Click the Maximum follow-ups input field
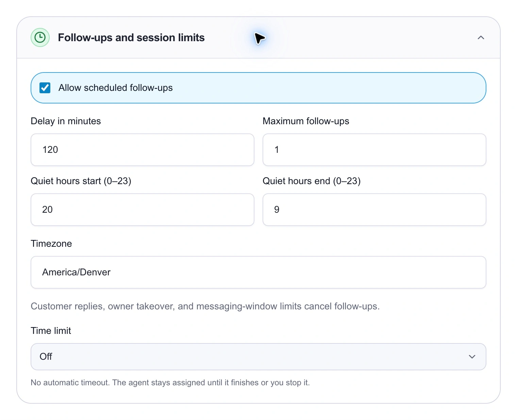Screen dimensions: 517x420 374,150
